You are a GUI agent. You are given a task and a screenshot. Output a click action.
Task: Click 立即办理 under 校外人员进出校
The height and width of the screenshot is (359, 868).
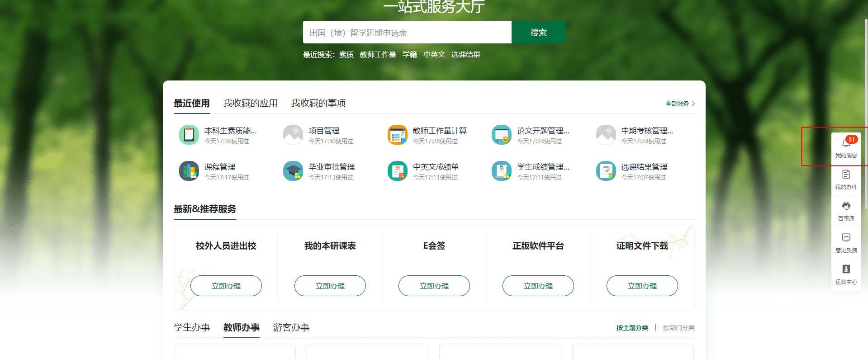click(x=226, y=286)
